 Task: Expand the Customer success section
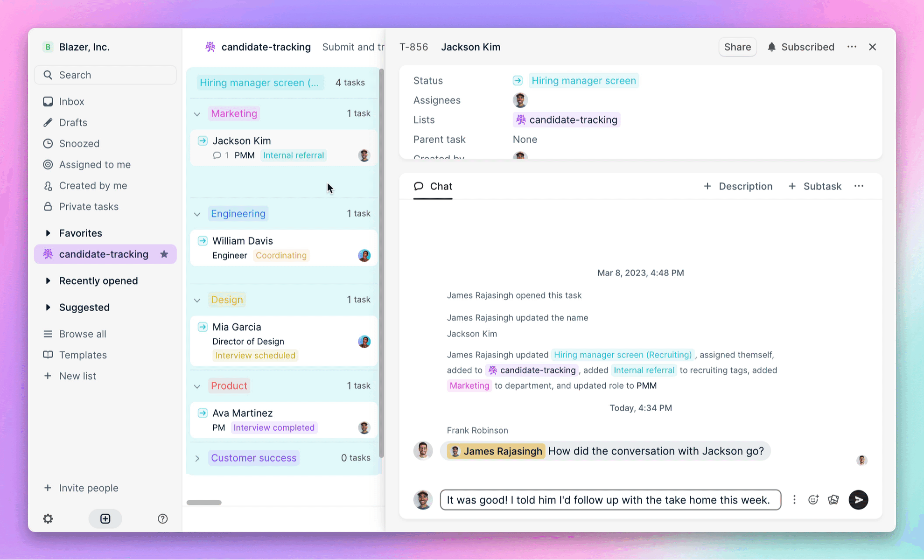198,458
